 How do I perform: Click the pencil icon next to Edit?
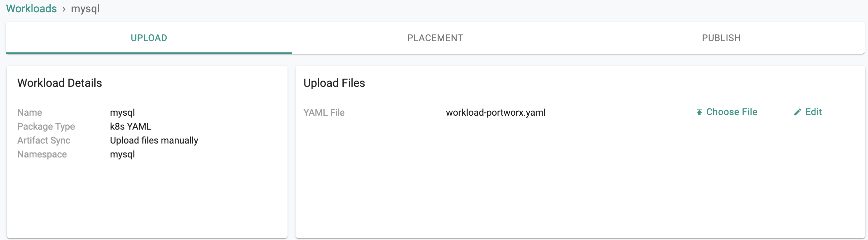(x=797, y=112)
